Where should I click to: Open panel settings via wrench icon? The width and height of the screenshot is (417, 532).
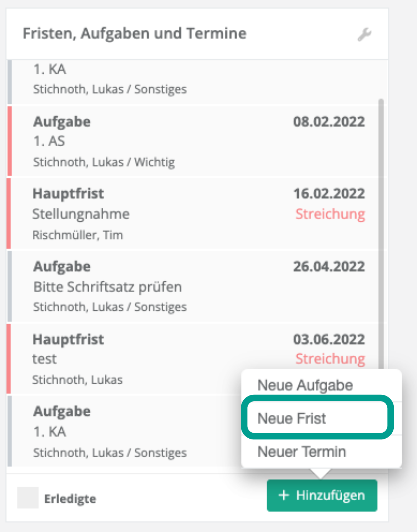364,35
